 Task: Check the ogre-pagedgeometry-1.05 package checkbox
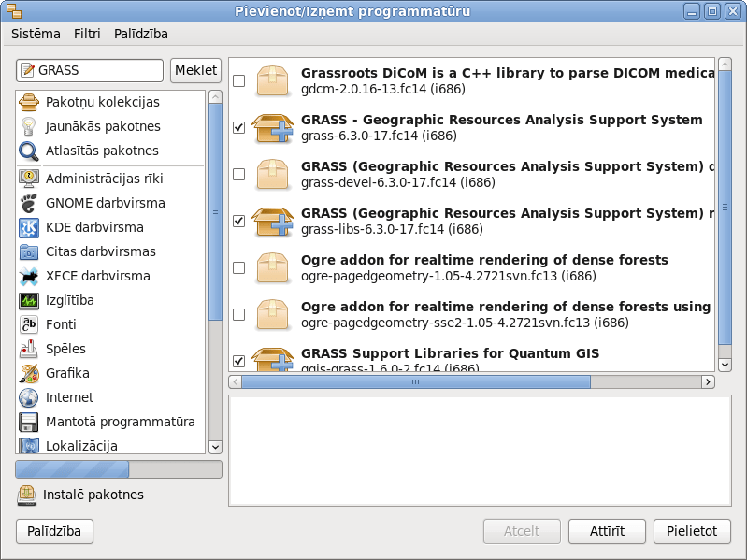point(238,267)
